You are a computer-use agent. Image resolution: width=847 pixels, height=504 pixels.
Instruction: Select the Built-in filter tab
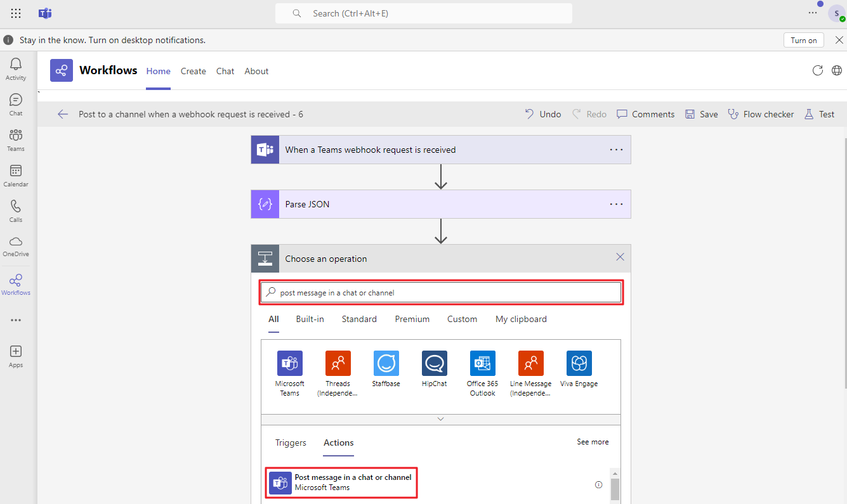click(x=310, y=319)
